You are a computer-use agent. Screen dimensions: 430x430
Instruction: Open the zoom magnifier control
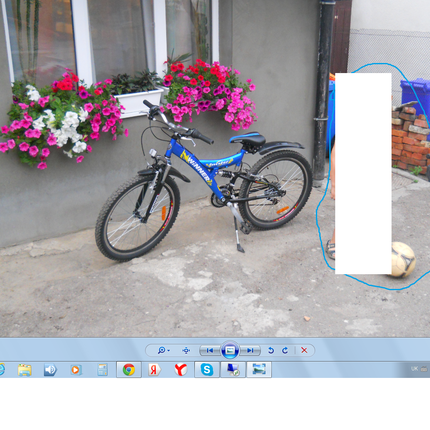(163, 350)
